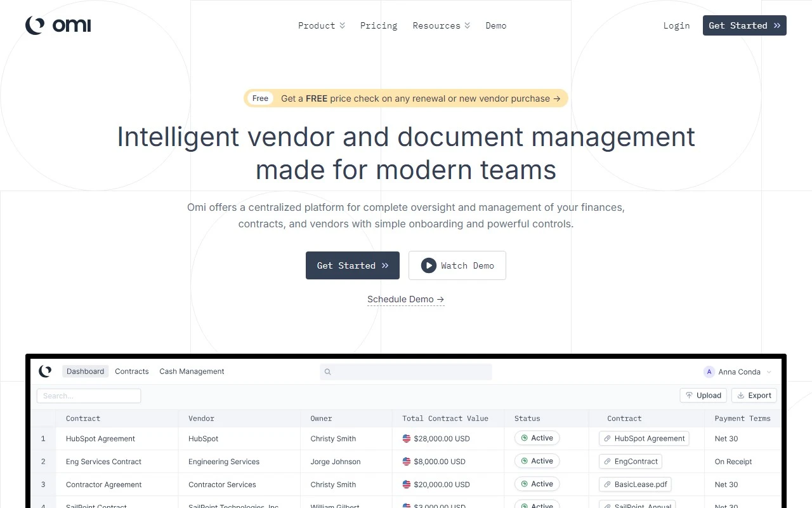This screenshot has width=812, height=508.
Task: Click the hero Get Started button
Action: coord(353,265)
